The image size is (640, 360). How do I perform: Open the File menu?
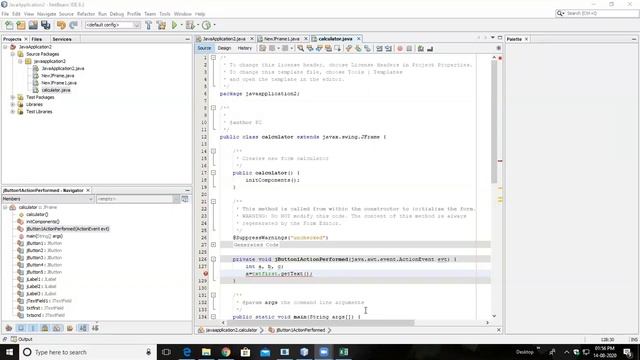(5, 14)
